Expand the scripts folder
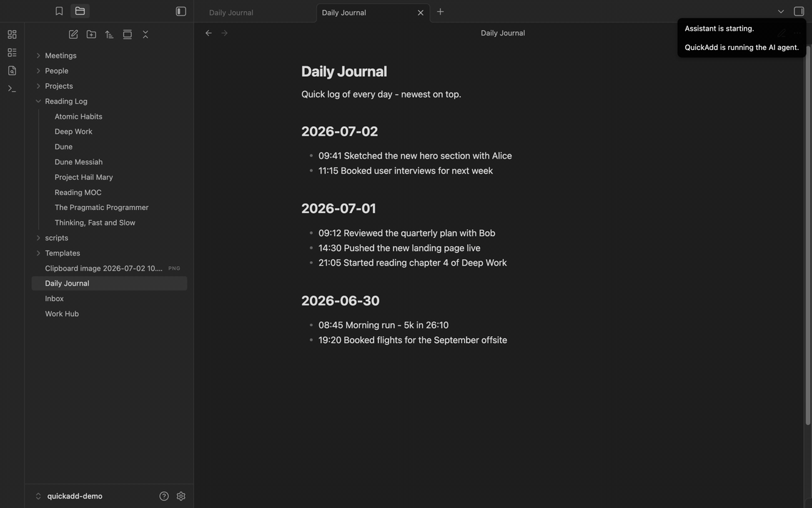Screen dimensions: 812x508 [109, 238]
